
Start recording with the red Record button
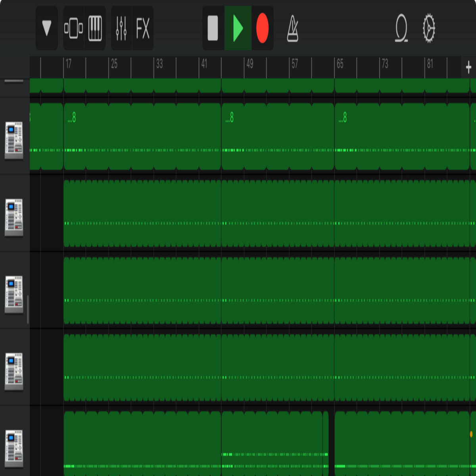click(262, 28)
